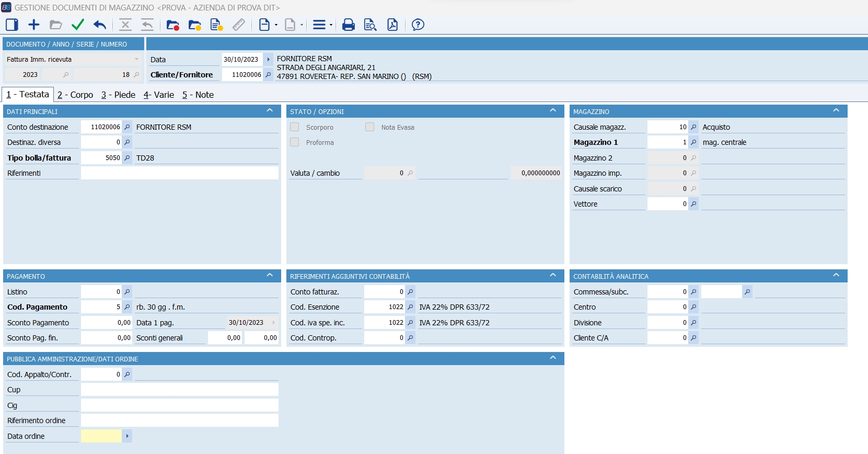This screenshot has width=868, height=454.
Task: Collapse the Dati Principali panel
Action: 270,110
